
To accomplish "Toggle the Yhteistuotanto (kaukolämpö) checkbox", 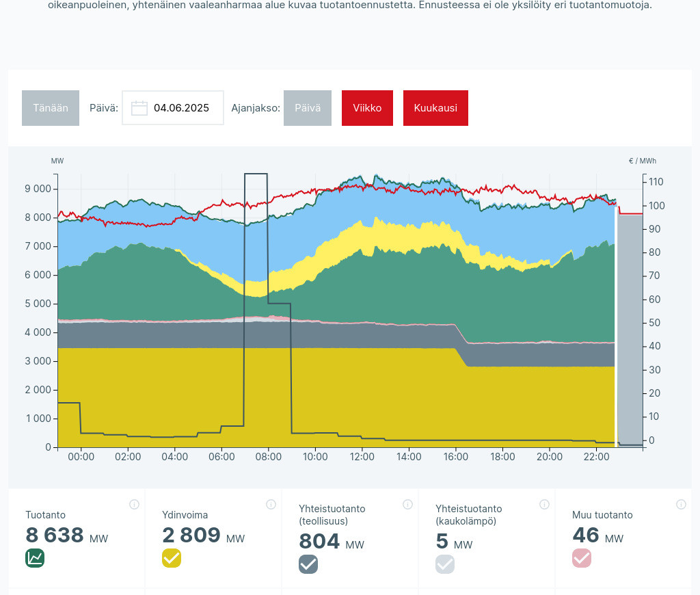I will pyautogui.click(x=445, y=564).
